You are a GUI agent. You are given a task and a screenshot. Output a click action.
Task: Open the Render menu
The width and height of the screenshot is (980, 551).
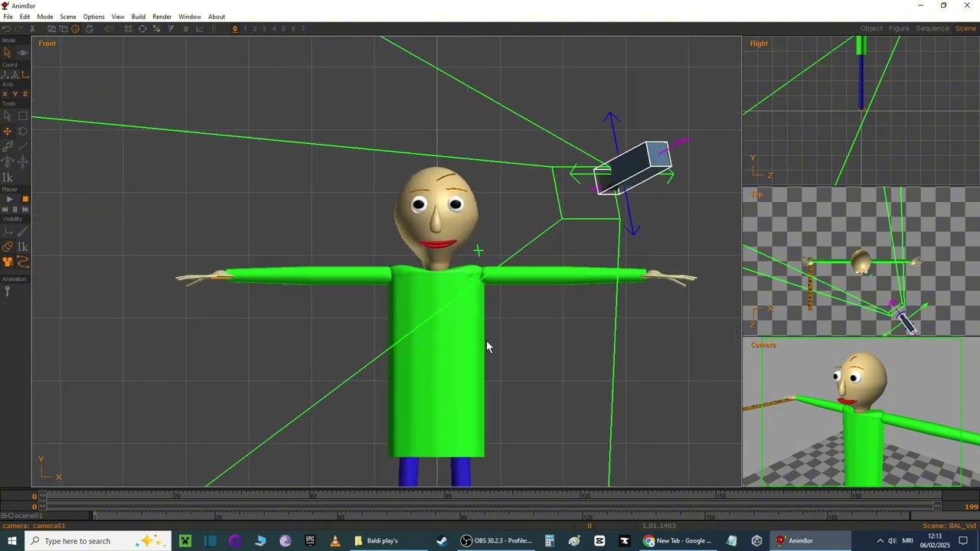(x=162, y=17)
